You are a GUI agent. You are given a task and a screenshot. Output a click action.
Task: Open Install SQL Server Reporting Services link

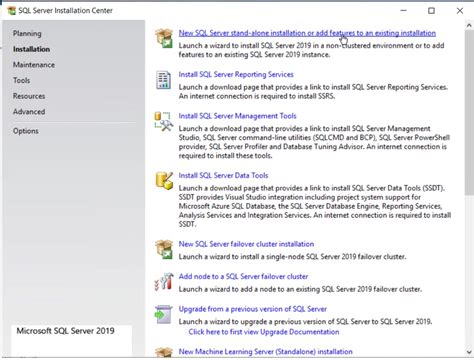pyautogui.click(x=236, y=74)
